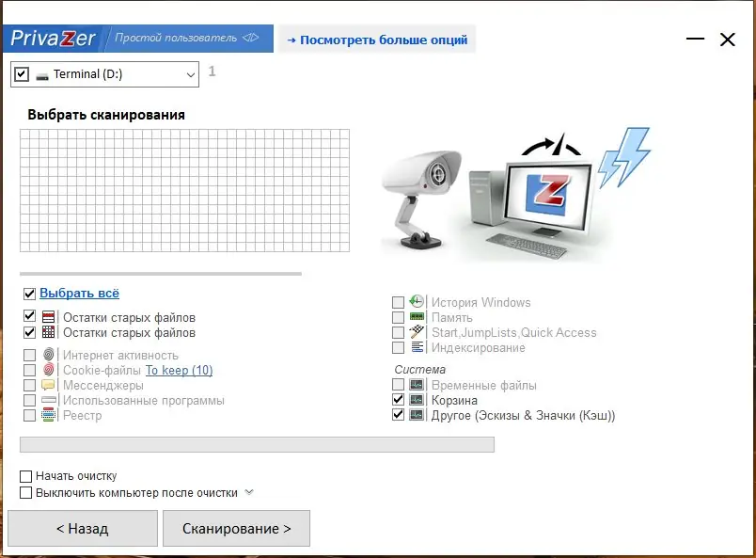The width and height of the screenshot is (756, 558).
Task: Enable the Реестр checkbox
Action: click(29, 415)
